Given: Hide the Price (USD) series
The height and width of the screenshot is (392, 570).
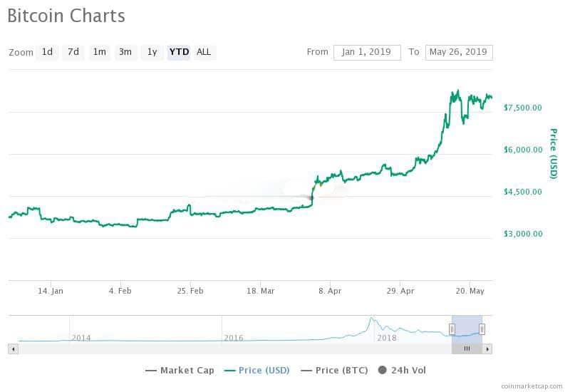Looking at the screenshot, I should click(x=259, y=370).
